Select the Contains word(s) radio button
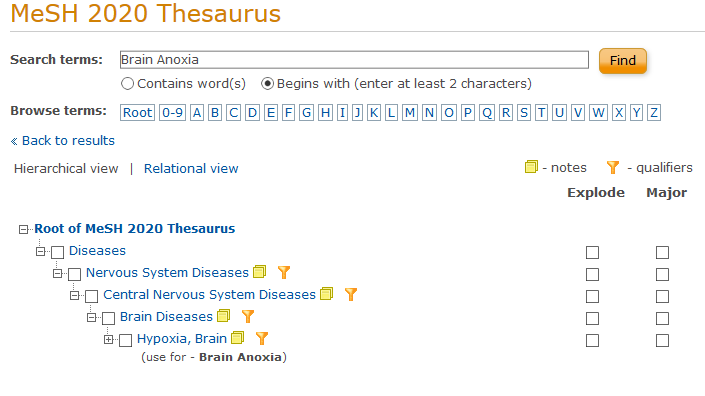The image size is (705, 396). click(x=127, y=84)
